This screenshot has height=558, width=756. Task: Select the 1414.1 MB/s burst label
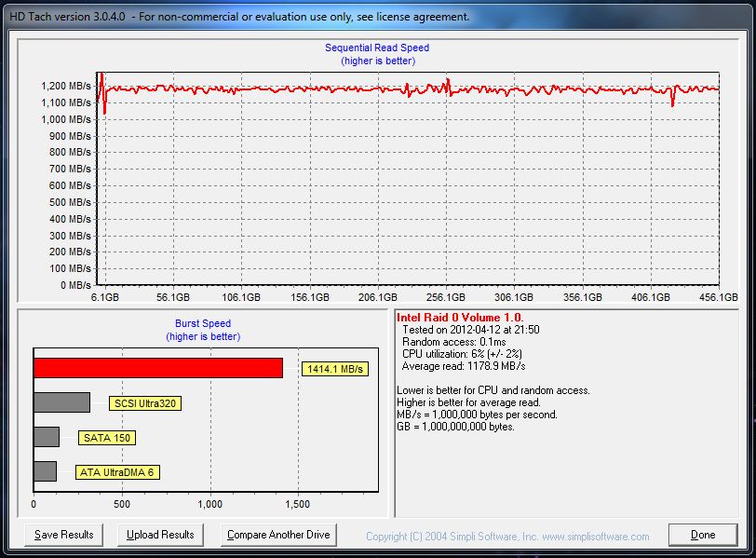(335, 369)
